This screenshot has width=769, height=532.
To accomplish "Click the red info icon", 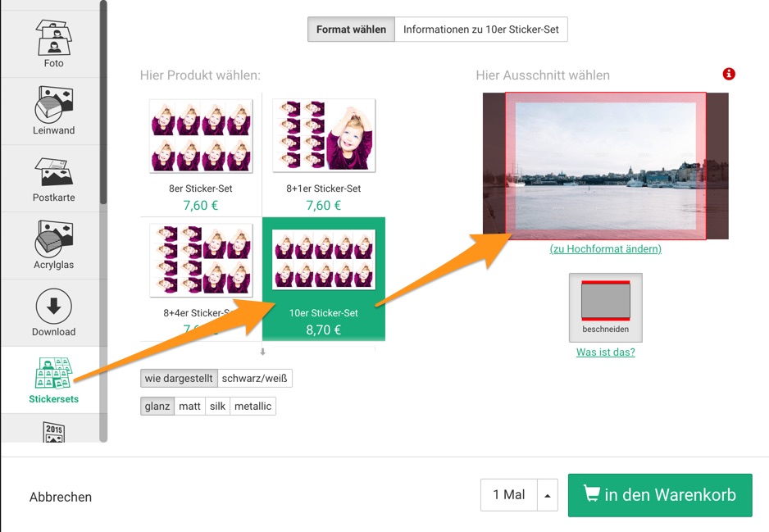I will coord(729,75).
